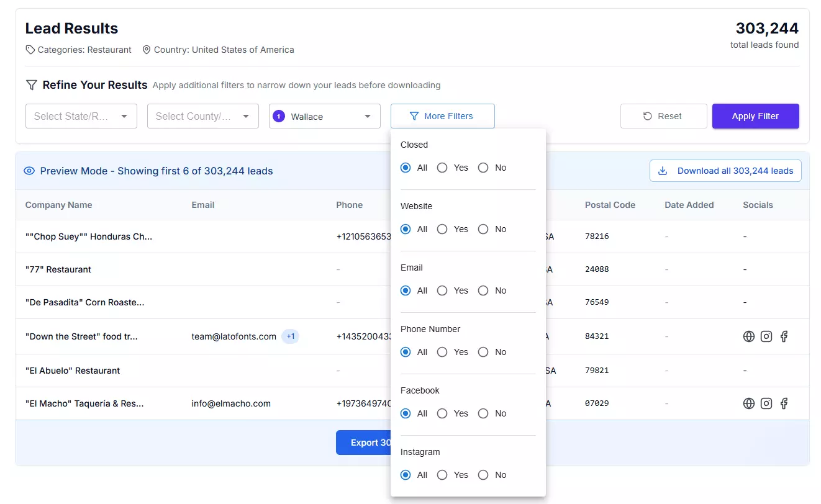Click the Reset button
821x504 pixels.
click(663, 116)
